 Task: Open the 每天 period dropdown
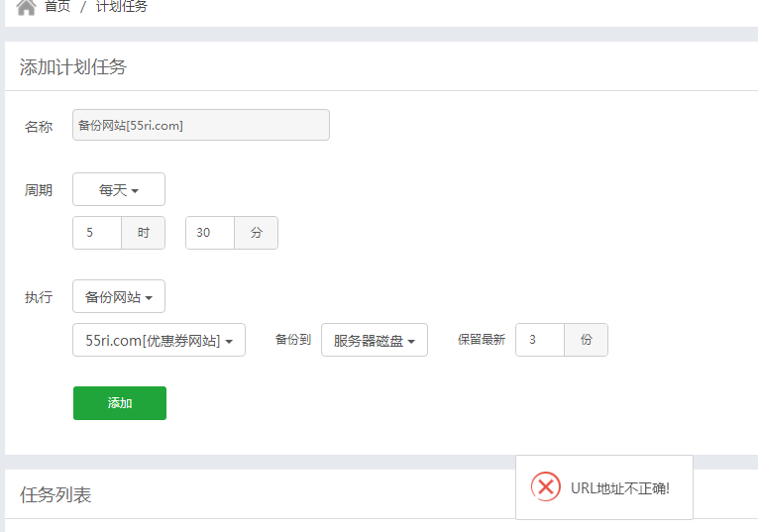click(x=119, y=189)
